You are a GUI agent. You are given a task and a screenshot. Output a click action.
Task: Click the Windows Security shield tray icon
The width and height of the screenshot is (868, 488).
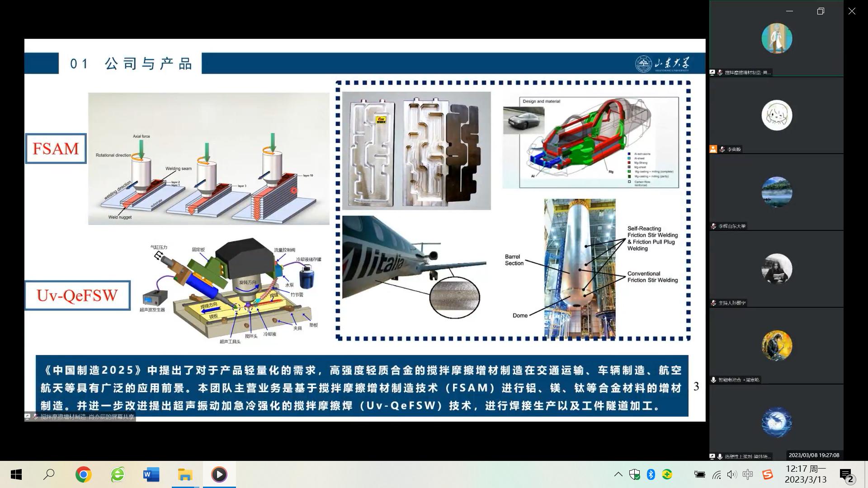[x=635, y=474]
